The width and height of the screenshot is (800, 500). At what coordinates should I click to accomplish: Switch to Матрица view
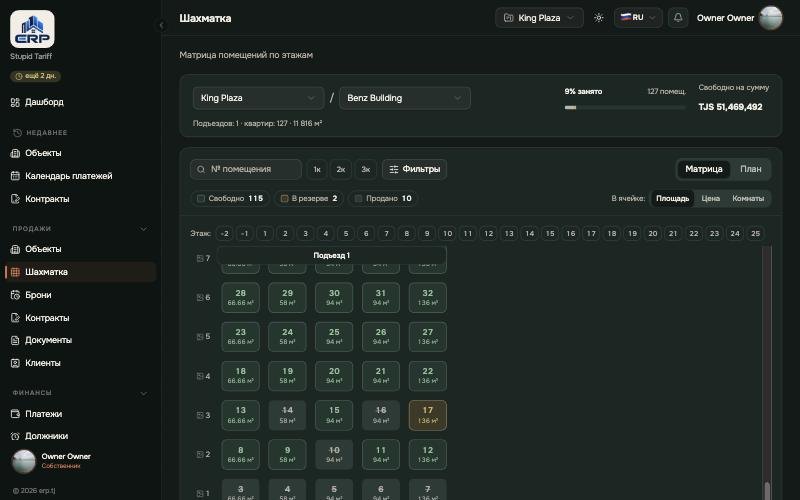pyautogui.click(x=704, y=169)
